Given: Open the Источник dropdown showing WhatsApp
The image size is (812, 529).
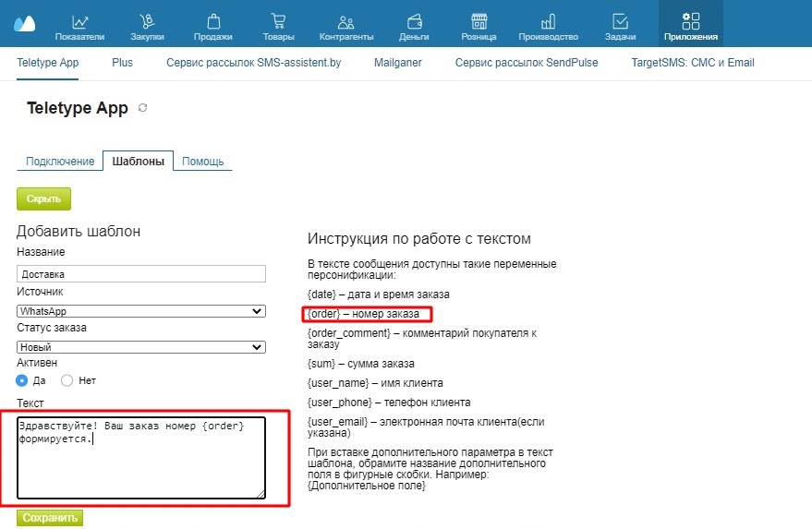Looking at the screenshot, I should [x=140, y=311].
